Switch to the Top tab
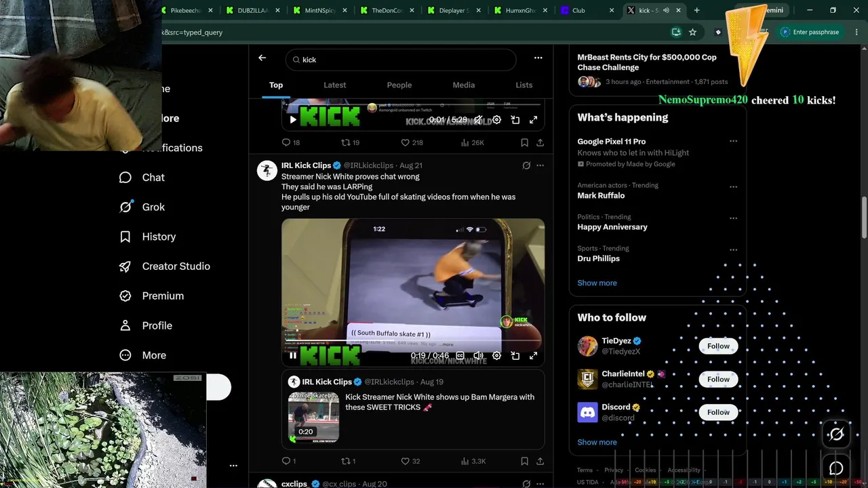868x488 pixels. pos(276,85)
